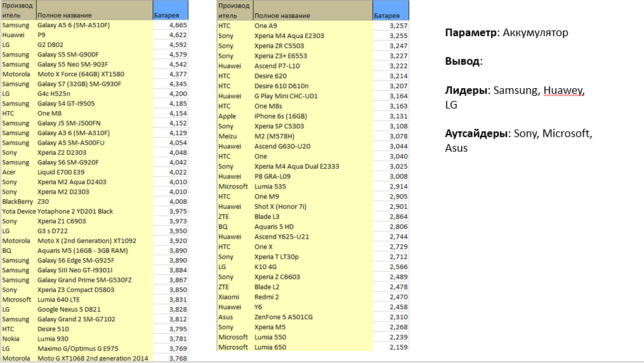The height and width of the screenshot is (363, 644).
Task: Select 'Ascend P7-L10' cell
Action: coord(313,66)
